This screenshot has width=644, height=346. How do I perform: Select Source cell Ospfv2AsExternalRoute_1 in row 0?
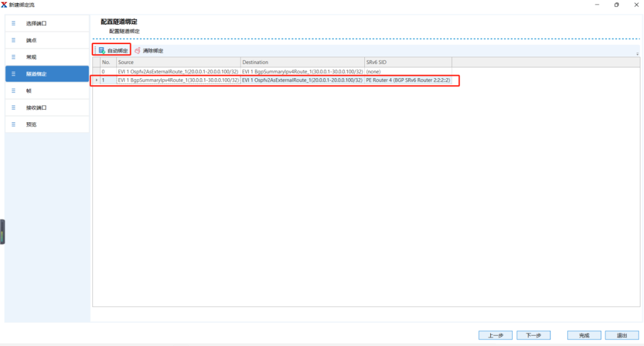click(x=179, y=72)
